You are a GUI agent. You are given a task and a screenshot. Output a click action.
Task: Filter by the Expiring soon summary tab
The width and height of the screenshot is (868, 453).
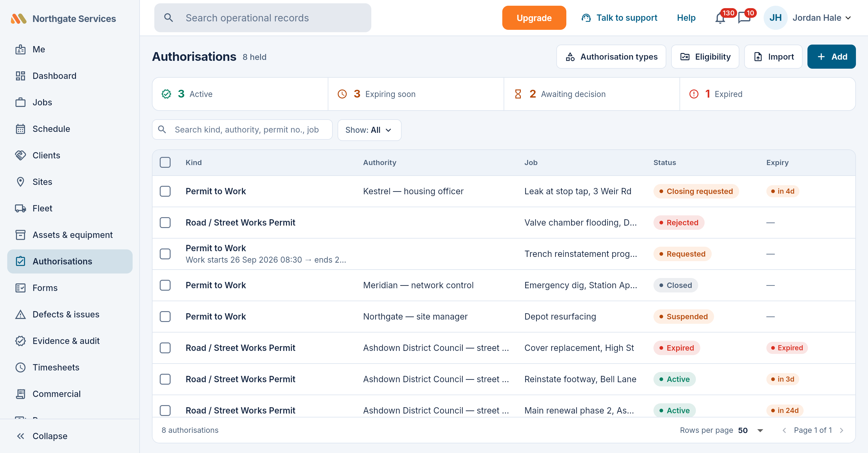416,94
